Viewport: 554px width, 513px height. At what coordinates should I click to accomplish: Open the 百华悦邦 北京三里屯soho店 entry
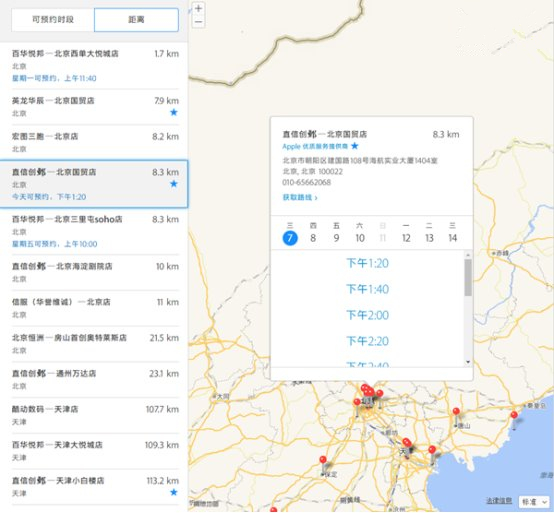pyautogui.click(x=94, y=231)
